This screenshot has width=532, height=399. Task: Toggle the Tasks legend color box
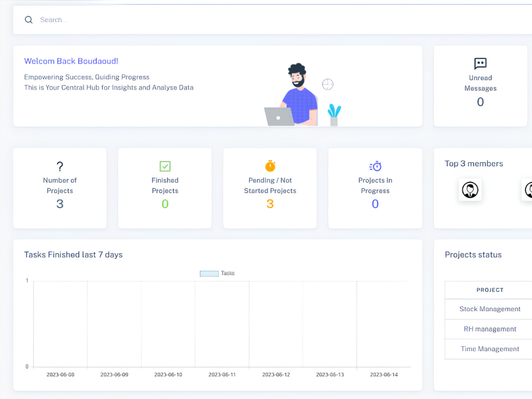(x=209, y=273)
